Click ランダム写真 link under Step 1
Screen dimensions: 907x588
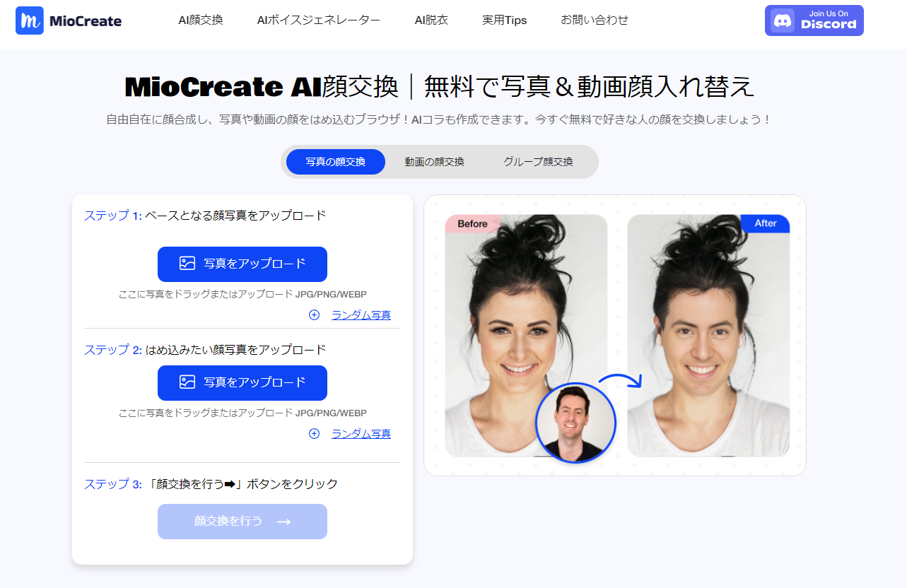point(361,315)
